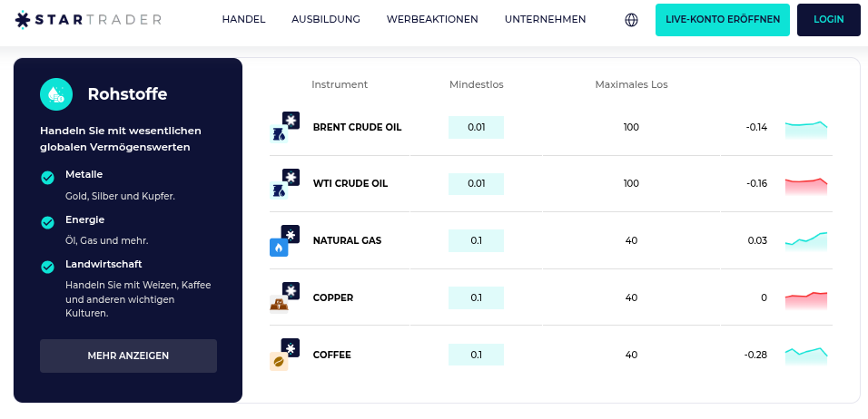Click 'Handeln Sie mit Weizen, Kaffee' description
This screenshot has width=868, height=419.
coord(138,286)
